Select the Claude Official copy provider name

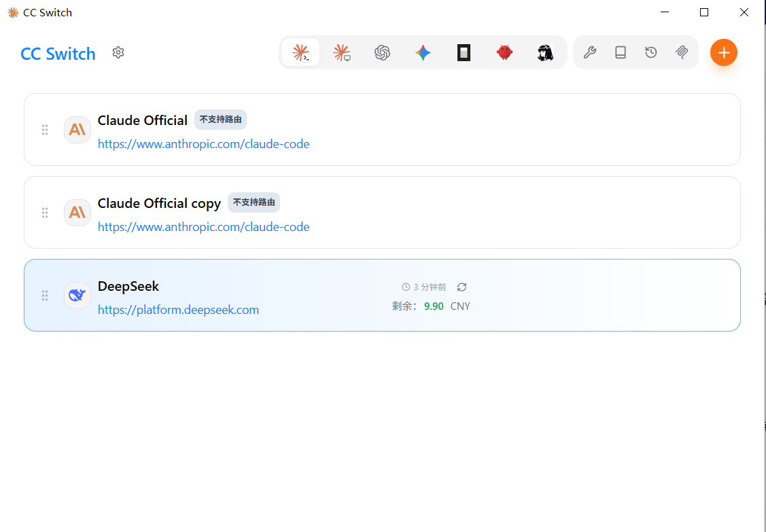click(x=159, y=203)
